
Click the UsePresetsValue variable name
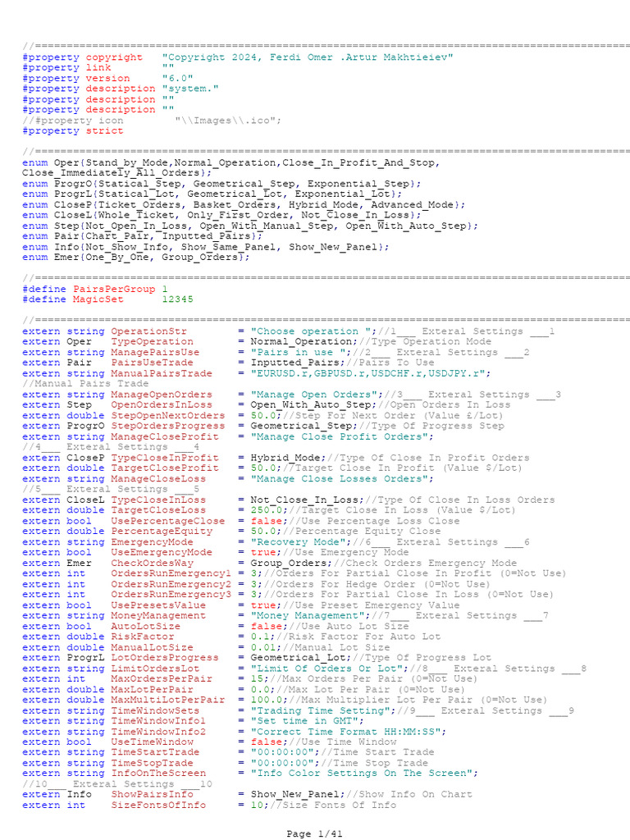[158, 605]
